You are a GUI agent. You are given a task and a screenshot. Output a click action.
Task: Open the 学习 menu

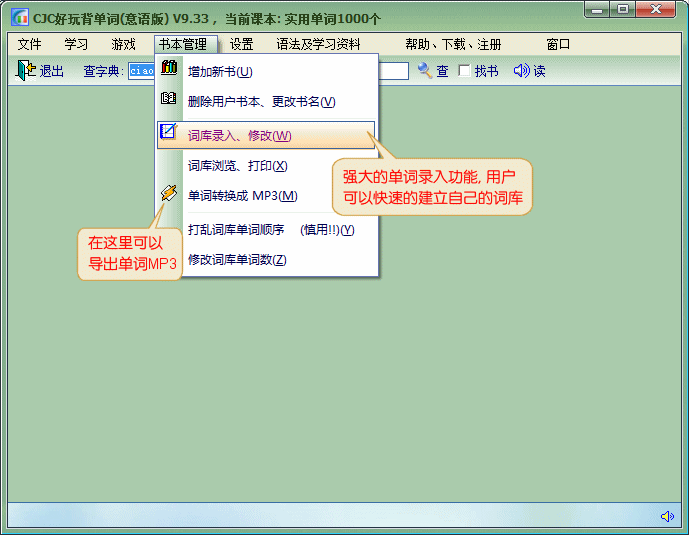(x=76, y=44)
